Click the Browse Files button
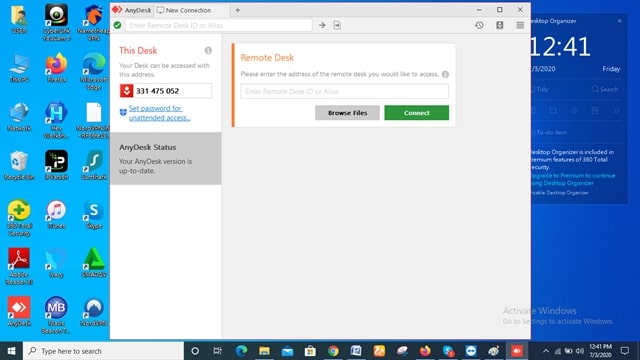640x360 pixels. [347, 113]
